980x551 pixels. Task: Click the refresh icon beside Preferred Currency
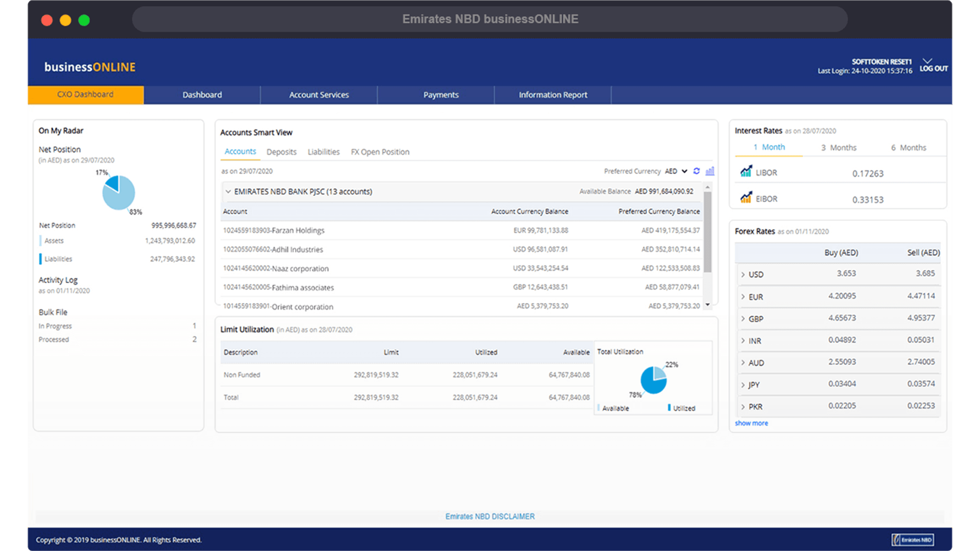696,171
